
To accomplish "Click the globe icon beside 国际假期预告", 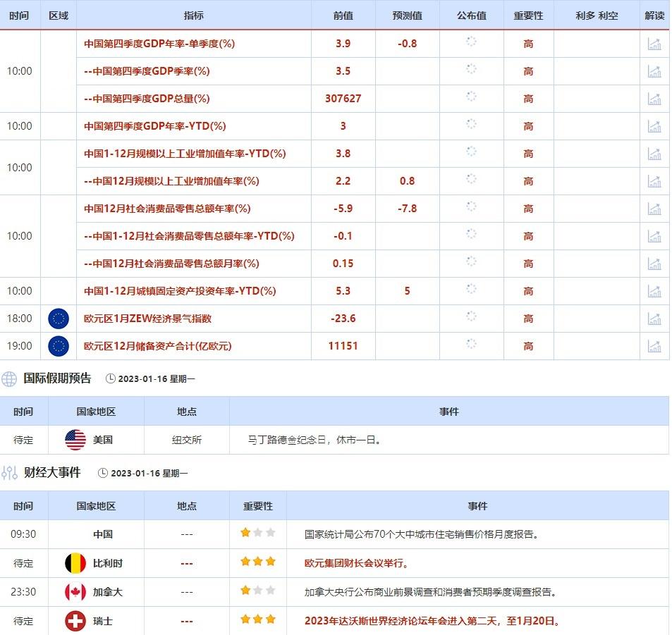I will 9,378.
